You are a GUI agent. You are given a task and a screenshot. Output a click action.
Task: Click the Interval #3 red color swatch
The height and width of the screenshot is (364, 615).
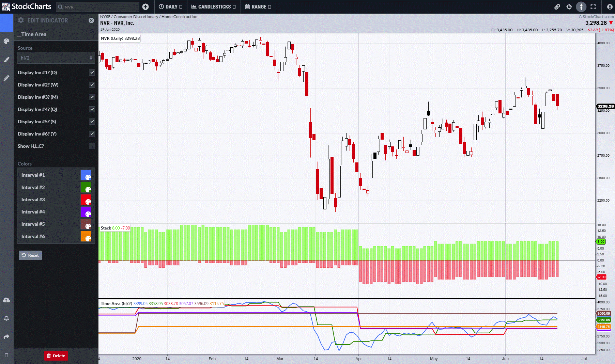[x=86, y=200]
